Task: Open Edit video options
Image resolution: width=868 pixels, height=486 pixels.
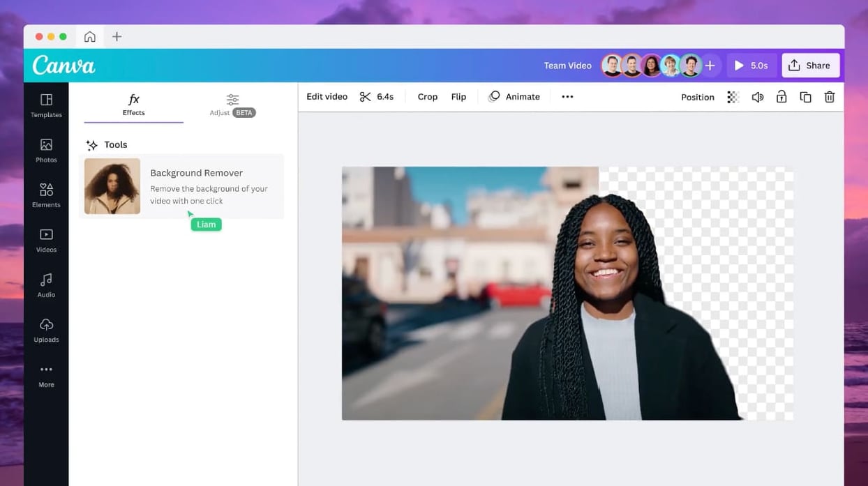Action: click(x=326, y=96)
